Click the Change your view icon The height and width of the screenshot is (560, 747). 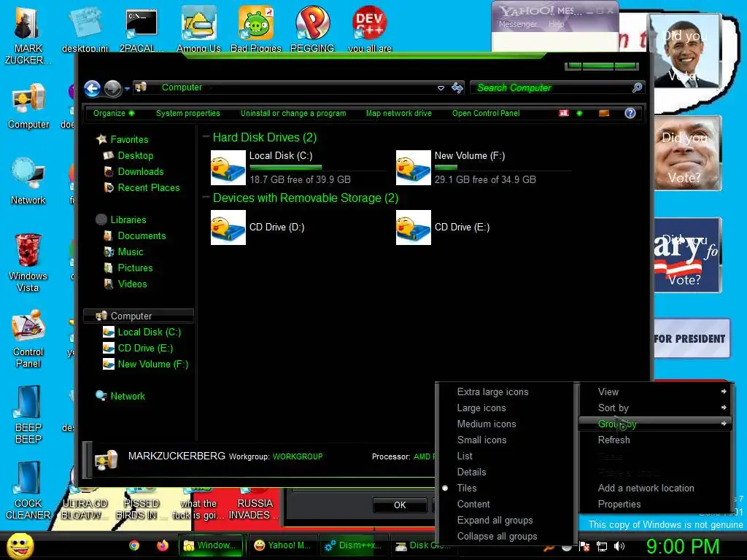coord(564,113)
